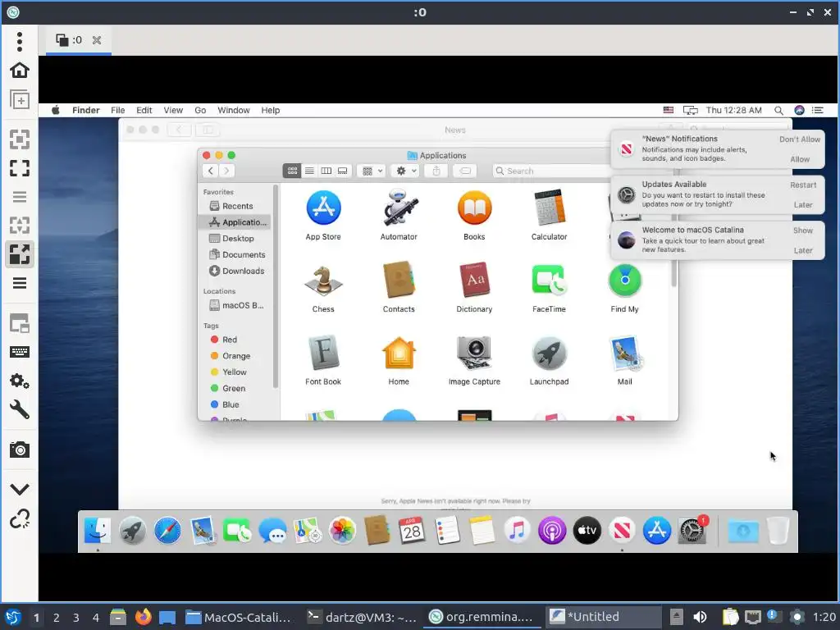Screen dimensions: 840x630
Task: Open the Window menu
Action: 234,111
